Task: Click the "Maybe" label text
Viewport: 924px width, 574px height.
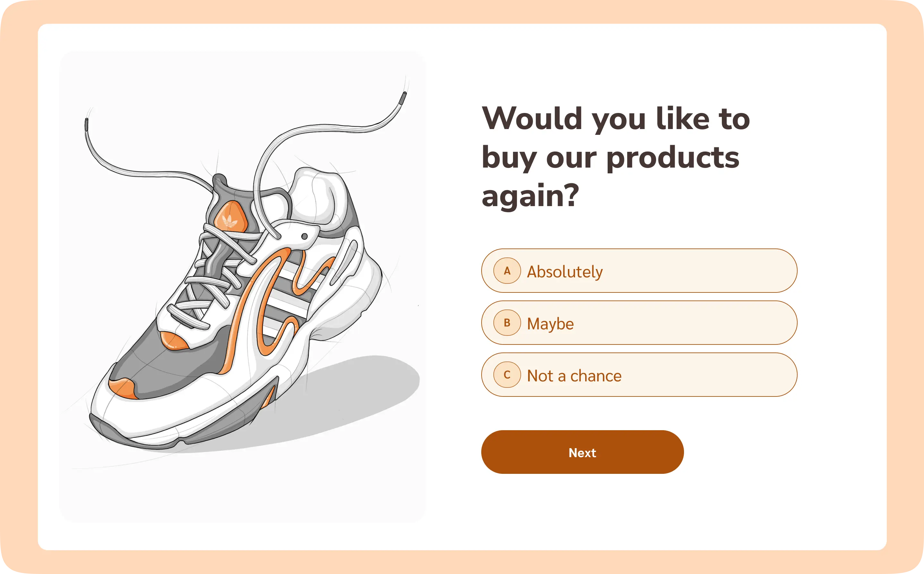Action: click(x=550, y=324)
